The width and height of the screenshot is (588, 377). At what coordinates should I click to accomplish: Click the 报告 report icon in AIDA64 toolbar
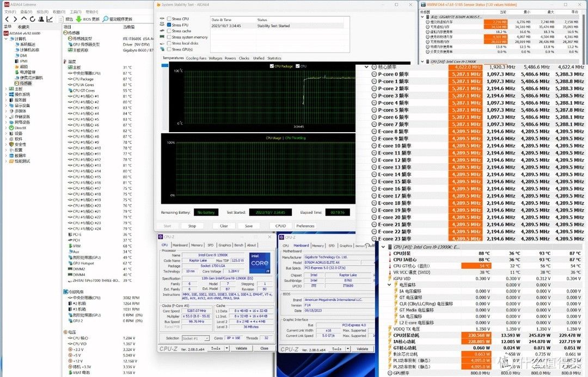(x=62, y=18)
